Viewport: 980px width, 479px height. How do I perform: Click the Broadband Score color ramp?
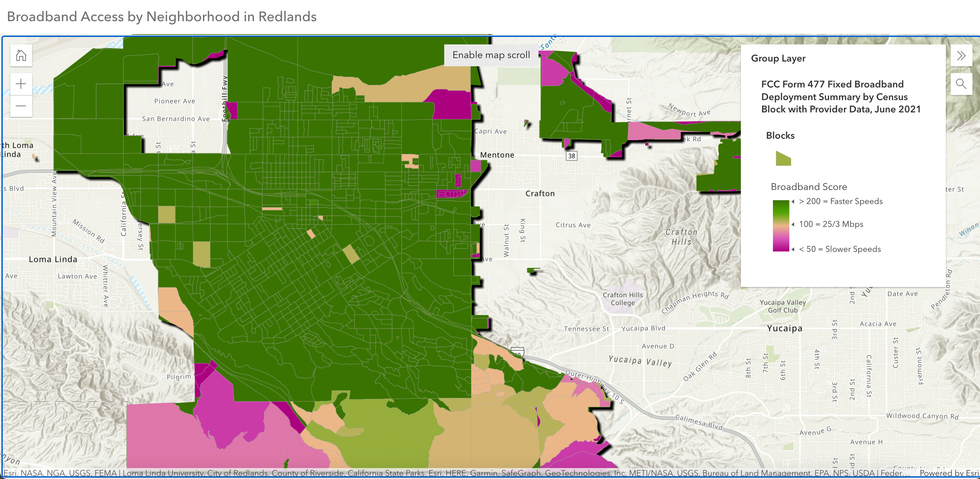(781, 225)
